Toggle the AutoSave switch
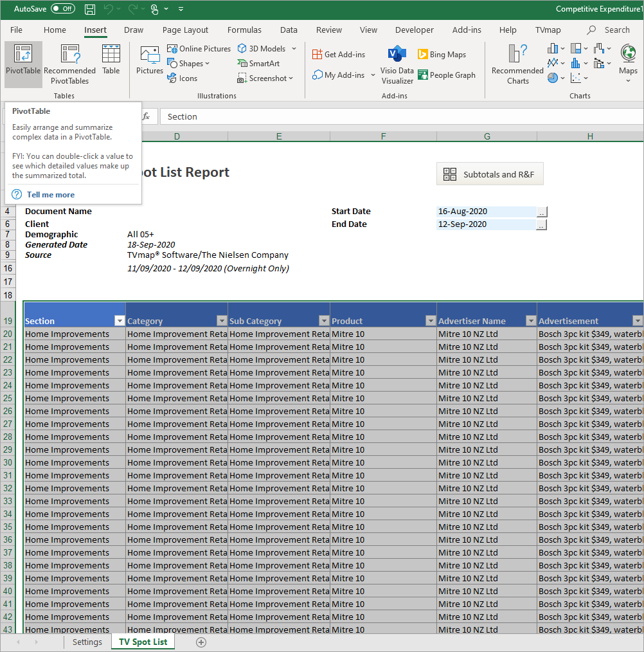The height and width of the screenshot is (652, 644). 63,9
